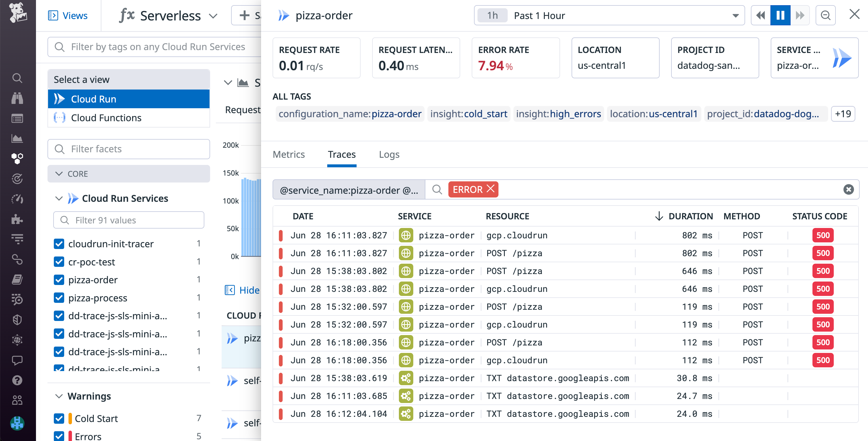Collapse the CORE facets section
The width and height of the screenshot is (868, 441).
point(59,174)
